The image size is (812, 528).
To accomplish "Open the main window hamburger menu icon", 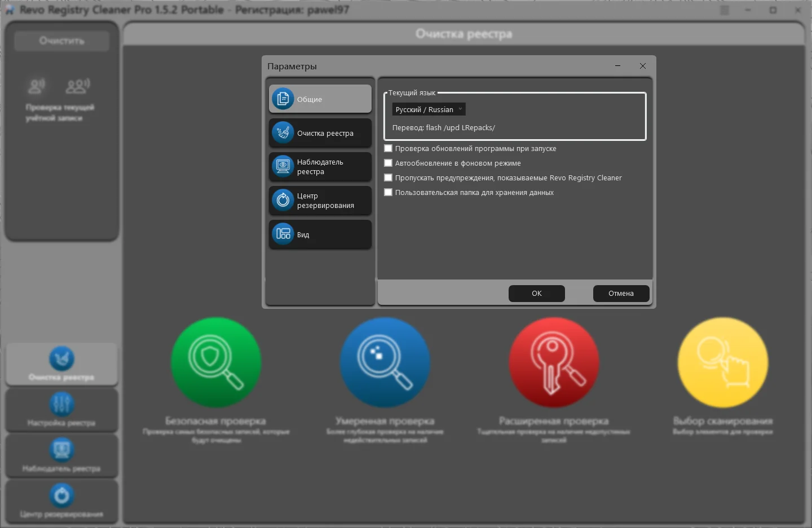I will (x=725, y=10).
